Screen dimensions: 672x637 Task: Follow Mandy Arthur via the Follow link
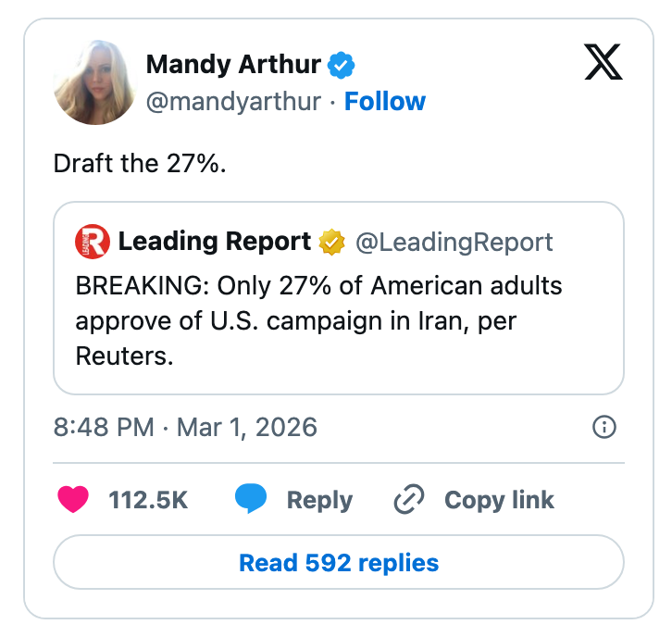click(385, 101)
